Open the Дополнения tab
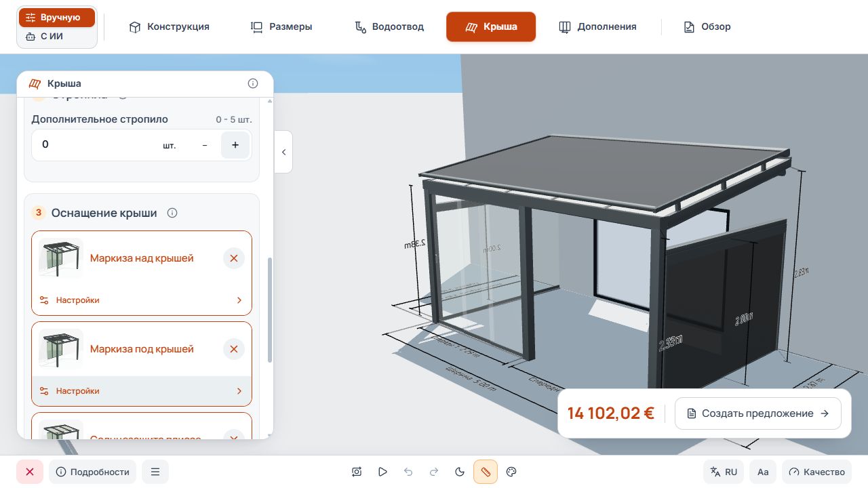 pos(597,27)
